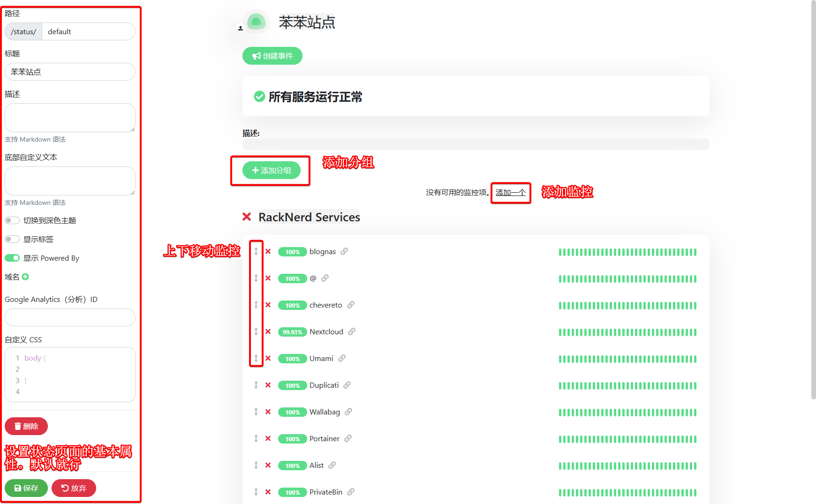This screenshot has width=816, height=504.
Task: Remove the RackNerd Services group with its red X
Action: [x=247, y=217]
